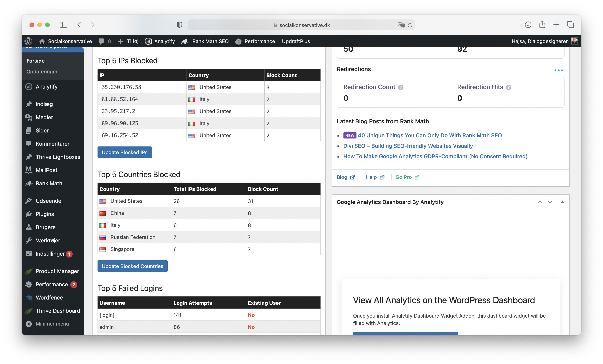Screen dimensions: 603x364
Task: Click the [login] username cell
Action: pyautogui.click(x=135, y=315)
